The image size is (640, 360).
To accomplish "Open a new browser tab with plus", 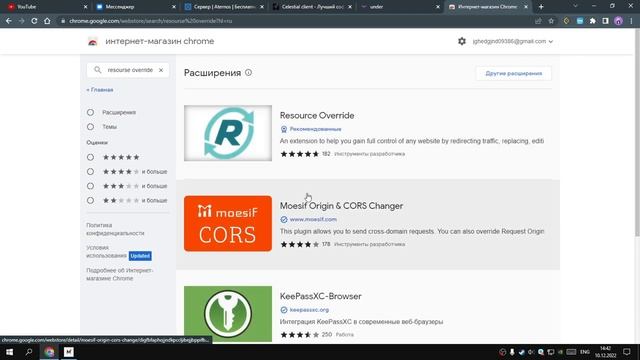I will tap(541, 7).
